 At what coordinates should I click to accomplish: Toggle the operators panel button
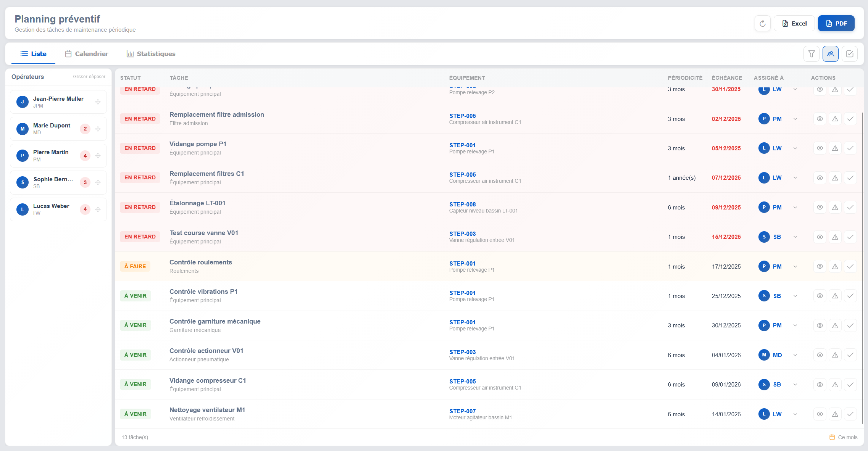click(830, 54)
